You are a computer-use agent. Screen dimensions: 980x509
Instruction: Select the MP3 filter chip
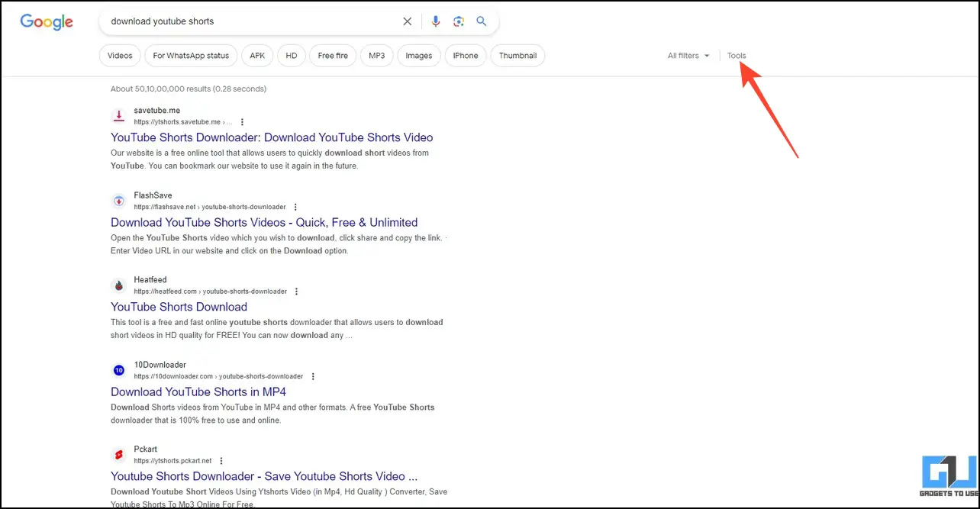(377, 56)
